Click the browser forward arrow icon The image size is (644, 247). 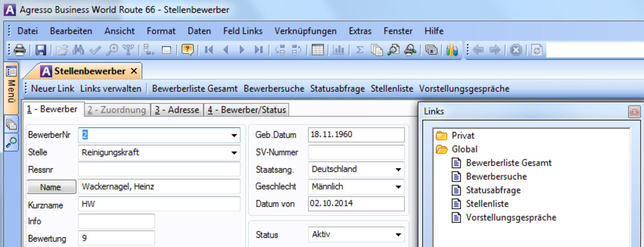pos(495,50)
